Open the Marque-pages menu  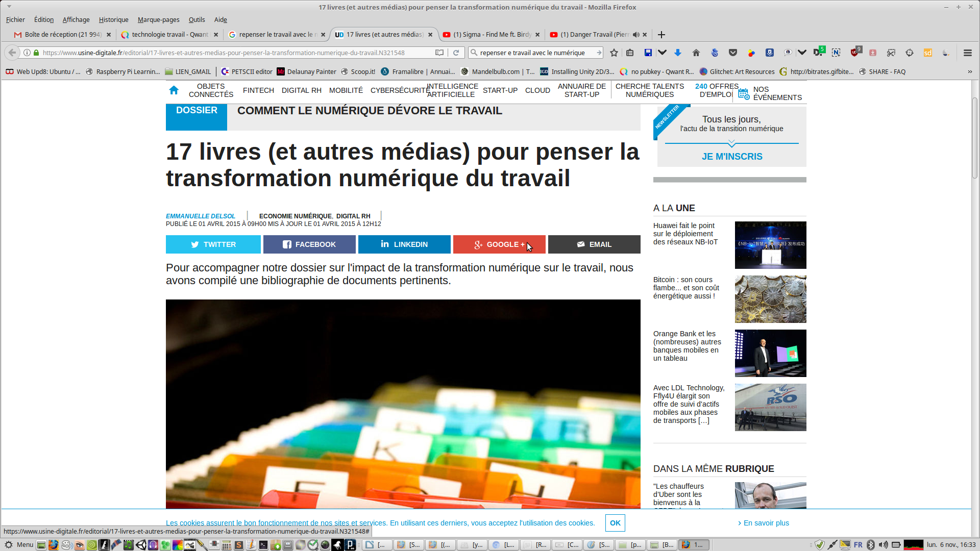(x=158, y=20)
